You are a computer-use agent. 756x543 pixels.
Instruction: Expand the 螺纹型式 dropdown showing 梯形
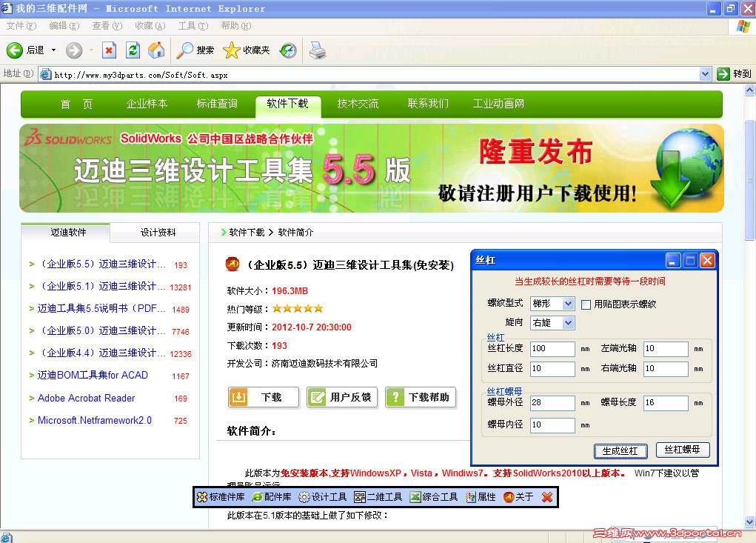tap(569, 303)
